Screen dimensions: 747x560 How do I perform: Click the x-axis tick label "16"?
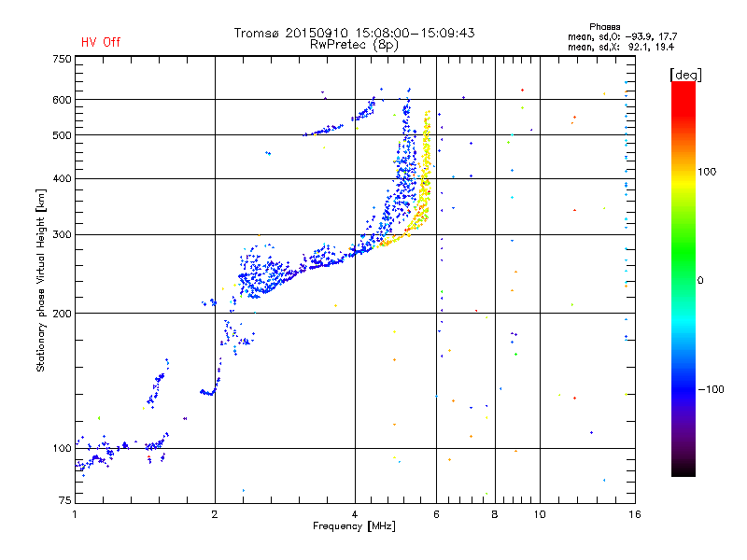[x=635, y=514]
